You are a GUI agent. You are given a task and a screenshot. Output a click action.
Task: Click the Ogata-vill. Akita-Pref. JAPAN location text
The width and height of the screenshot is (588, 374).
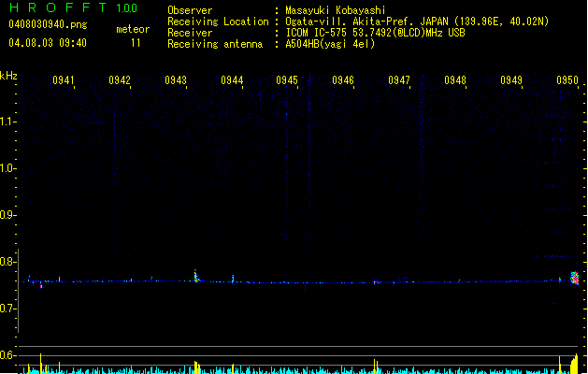(417, 22)
